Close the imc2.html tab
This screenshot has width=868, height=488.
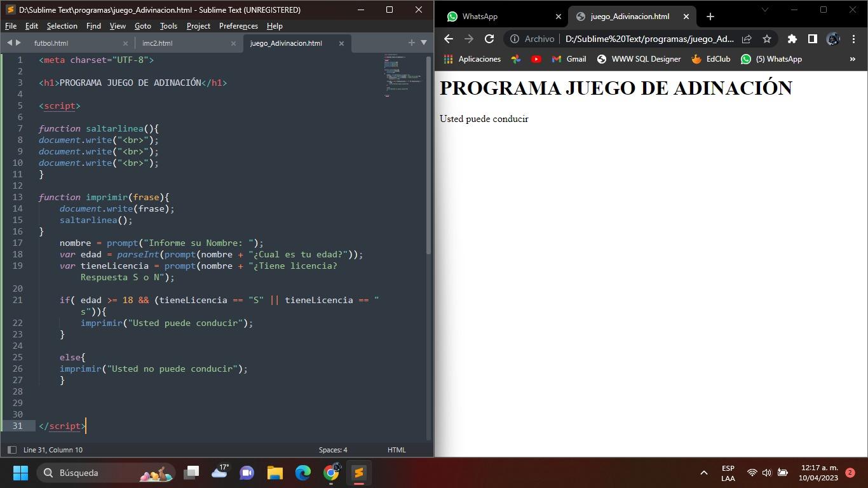pos(233,43)
